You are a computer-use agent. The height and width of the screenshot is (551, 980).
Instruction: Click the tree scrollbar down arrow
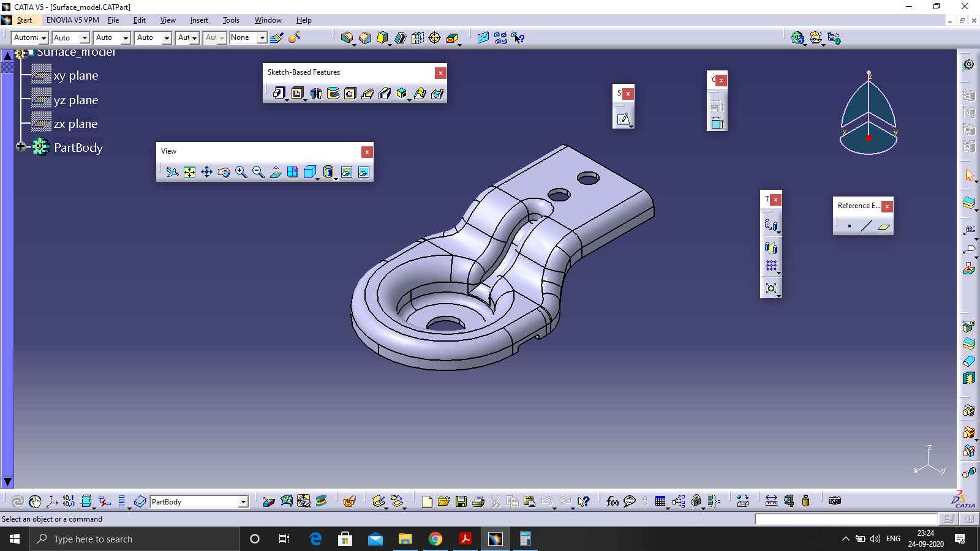pos(7,482)
